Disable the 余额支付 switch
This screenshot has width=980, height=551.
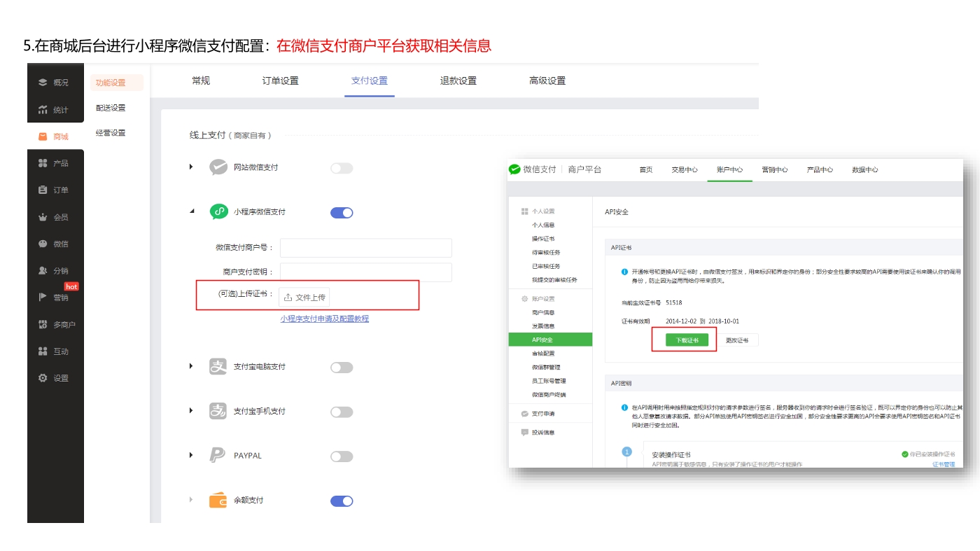click(342, 501)
